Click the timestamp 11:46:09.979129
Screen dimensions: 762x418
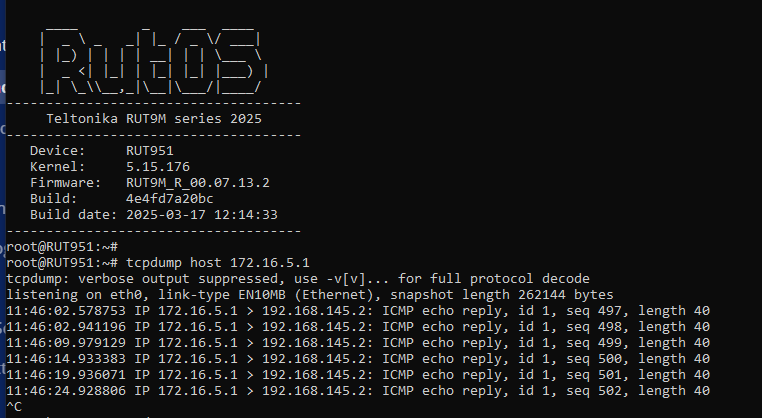[66, 343]
